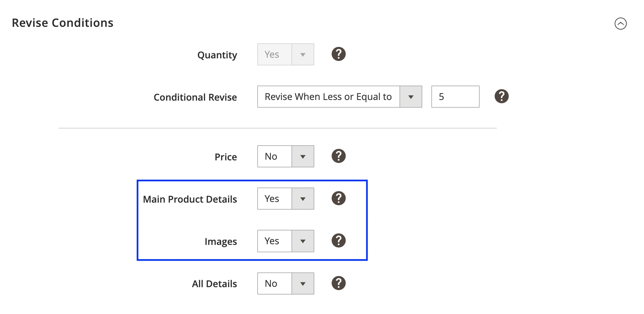Expand the Price dropdown list

303,156
